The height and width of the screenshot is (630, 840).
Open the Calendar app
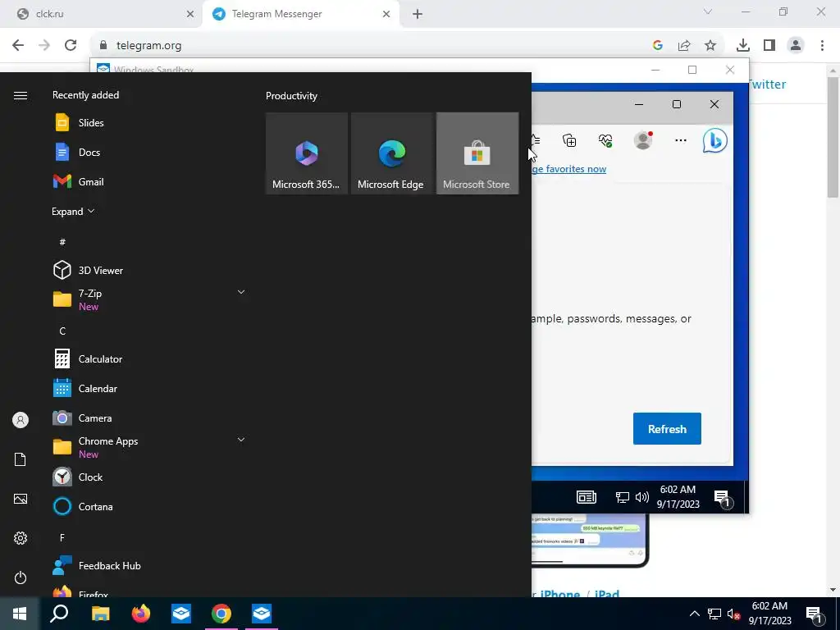pyautogui.click(x=150, y=388)
